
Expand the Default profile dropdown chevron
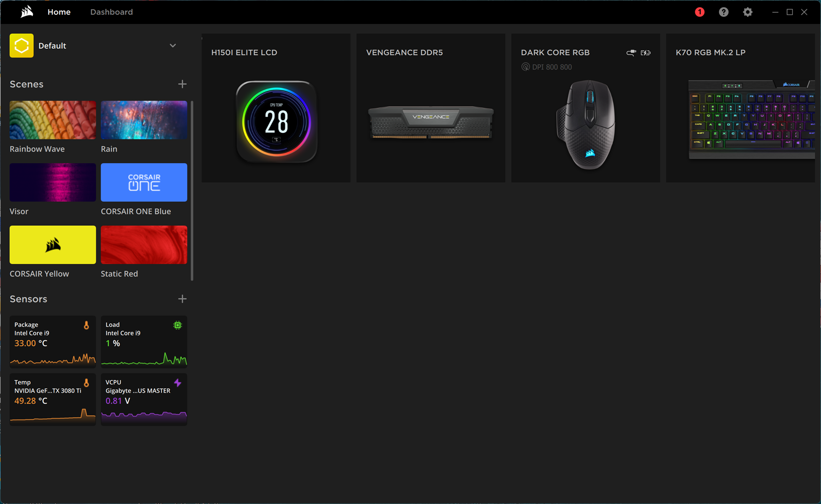pos(173,46)
